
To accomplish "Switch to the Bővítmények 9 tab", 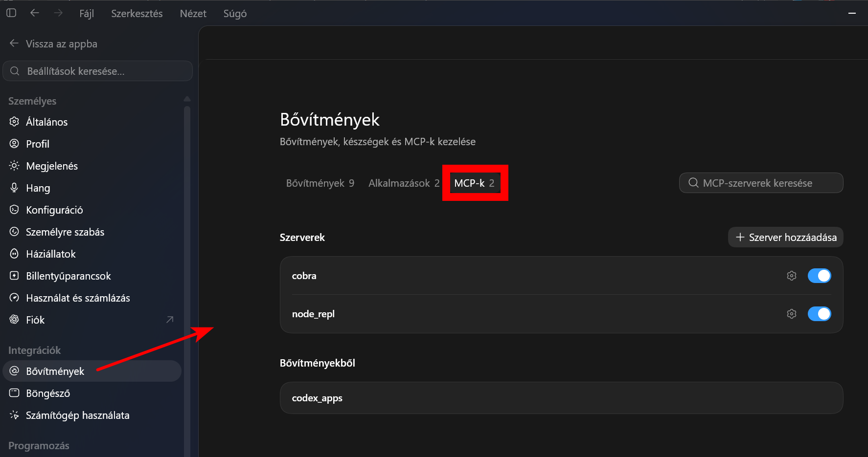I will [x=320, y=183].
